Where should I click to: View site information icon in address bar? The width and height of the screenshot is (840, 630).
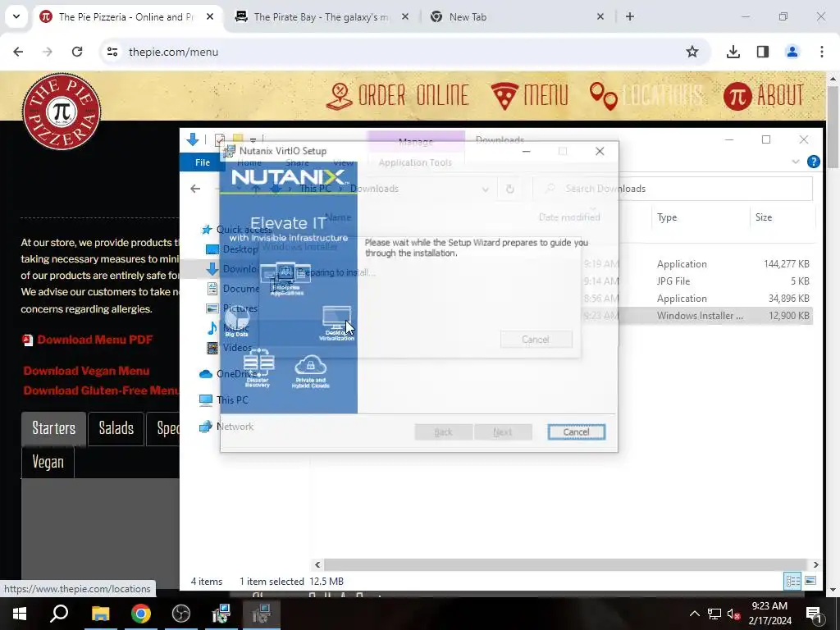(x=112, y=52)
